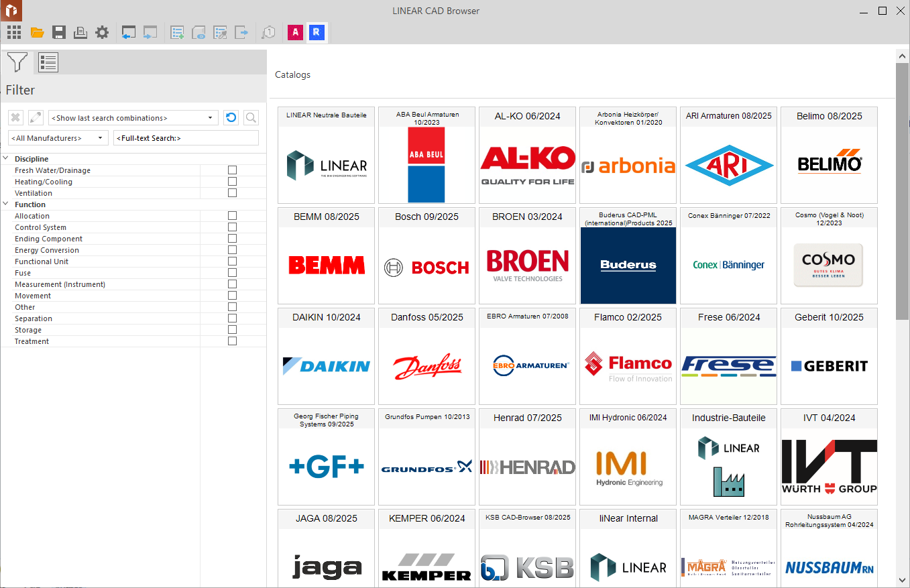Click the scrollbar down arrow

pos(902,580)
